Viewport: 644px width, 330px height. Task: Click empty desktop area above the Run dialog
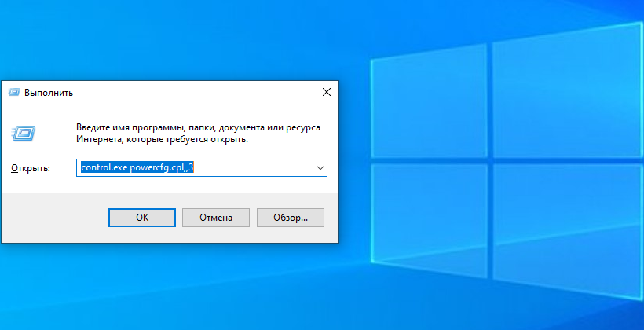click(157, 39)
